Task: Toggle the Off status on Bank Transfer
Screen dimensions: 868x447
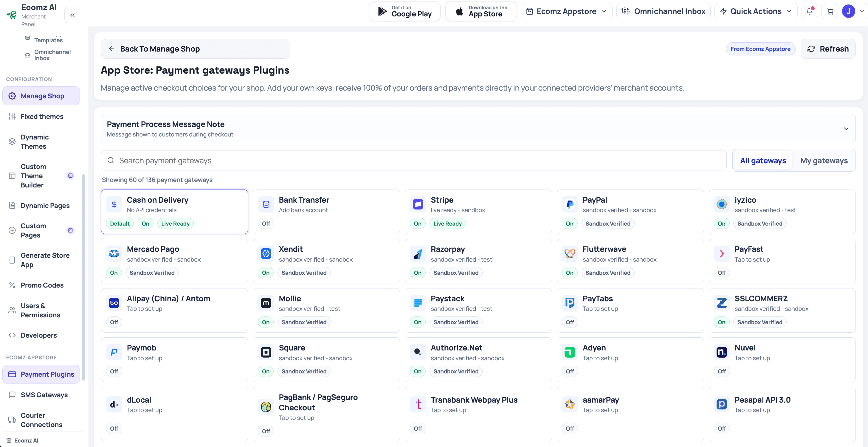Action: pyautogui.click(x=266, y=224)
